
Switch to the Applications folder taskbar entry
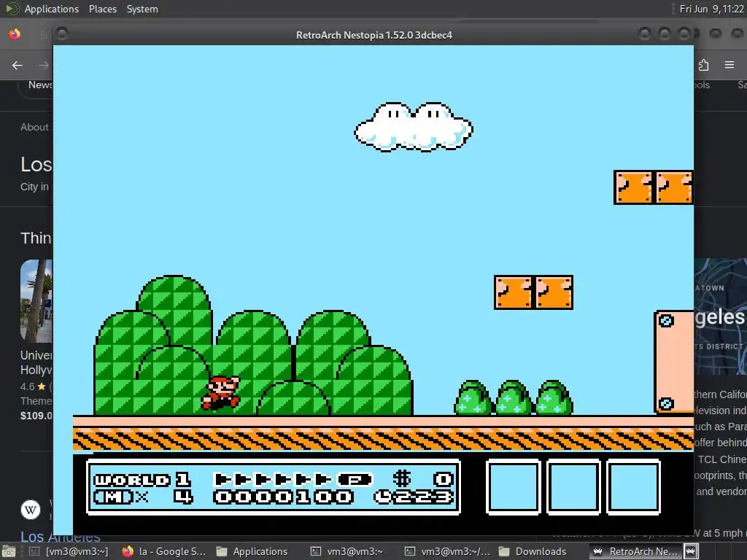pos(252,551)
